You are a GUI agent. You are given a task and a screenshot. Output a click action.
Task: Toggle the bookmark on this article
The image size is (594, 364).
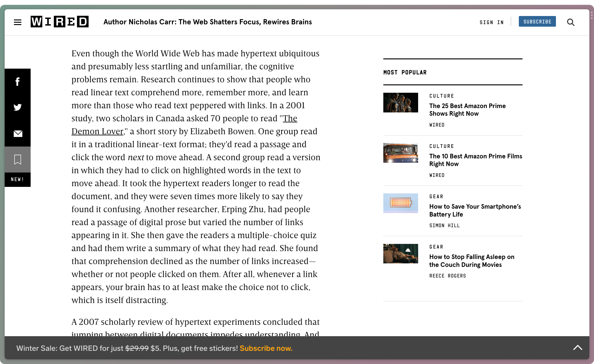(x=18, y=159)
